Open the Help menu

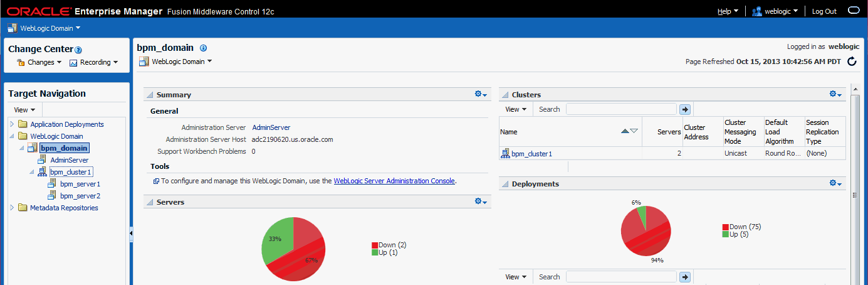pyautogui.click(x=728, y=11)
